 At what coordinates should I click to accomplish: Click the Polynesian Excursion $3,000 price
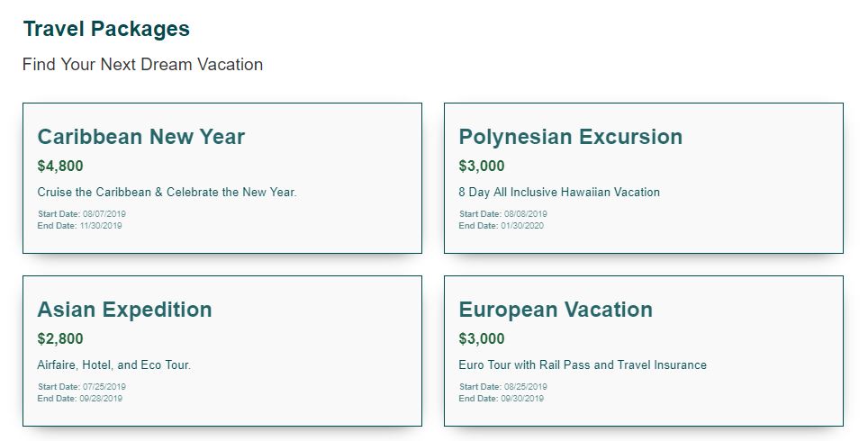tap(482, 166)
